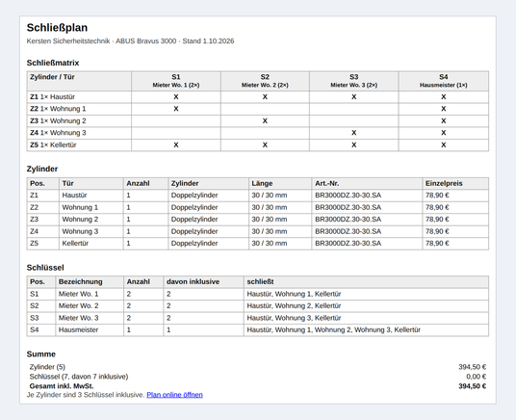Open the 'Plan online öffnen' link
The width and height of the screenshot is (516, 420).
point(174,395)
